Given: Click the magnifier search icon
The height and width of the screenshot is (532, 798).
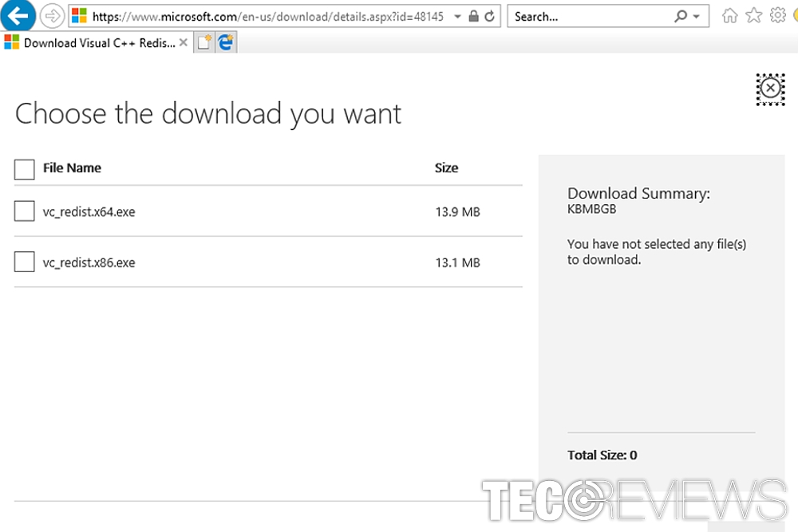Looking at the screenshot, I should click(681, 16).
